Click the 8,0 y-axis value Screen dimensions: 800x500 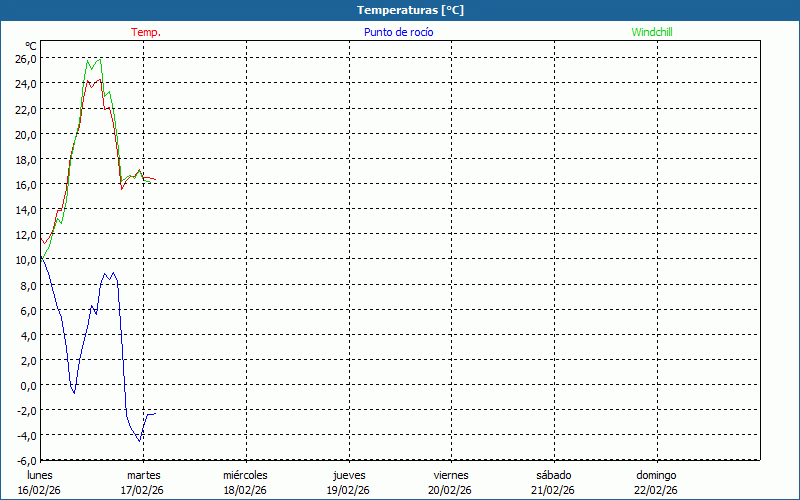point(28,285)
